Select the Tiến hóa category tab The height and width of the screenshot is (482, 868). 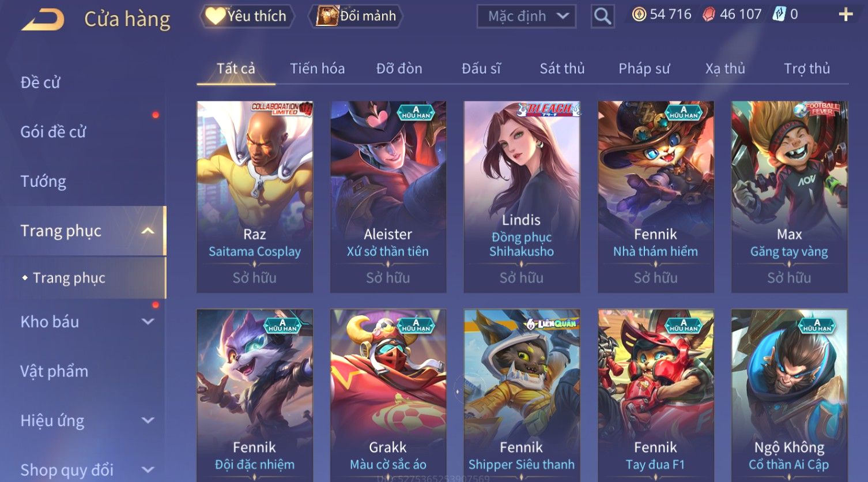click(317, 69)
